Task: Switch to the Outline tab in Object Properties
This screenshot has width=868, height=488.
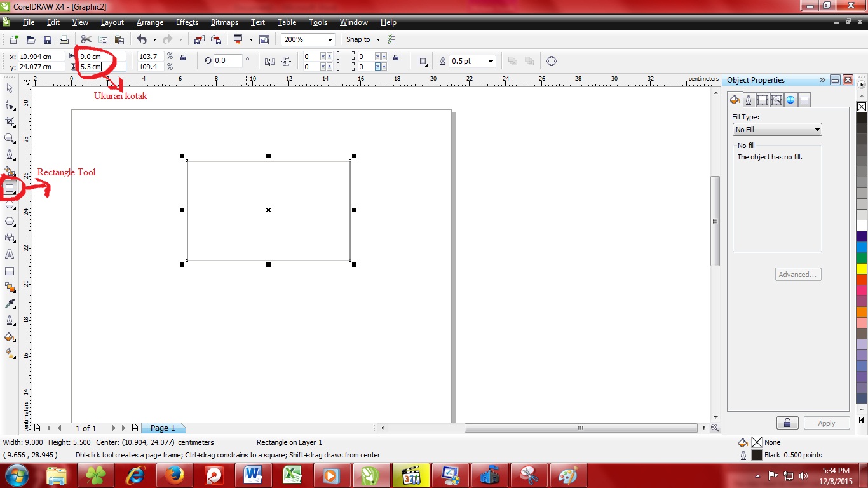Action: (x=749, y=100)
